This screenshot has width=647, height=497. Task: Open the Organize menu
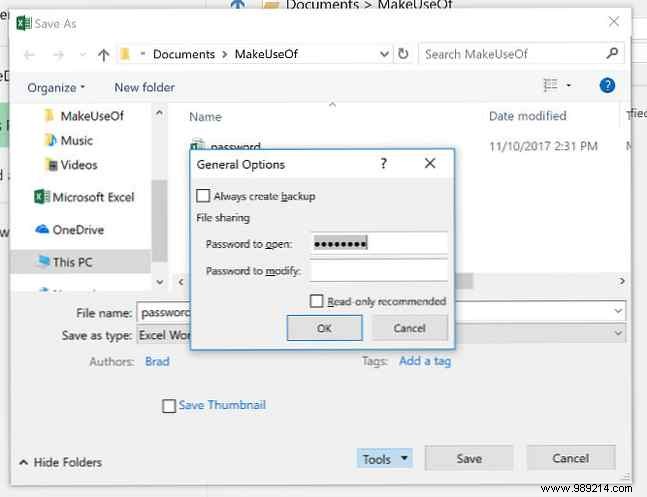(56, 88)
